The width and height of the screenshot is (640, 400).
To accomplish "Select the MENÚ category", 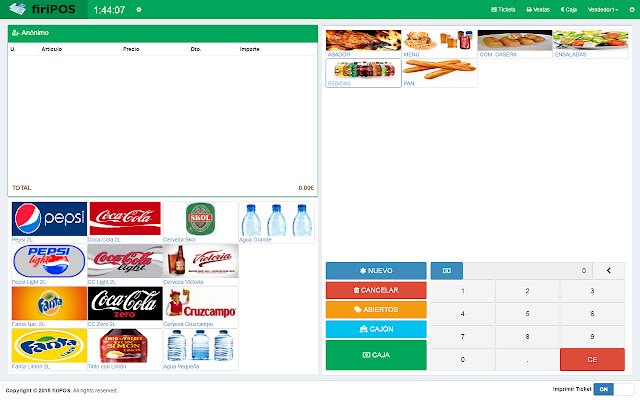I will click(440, 44).
